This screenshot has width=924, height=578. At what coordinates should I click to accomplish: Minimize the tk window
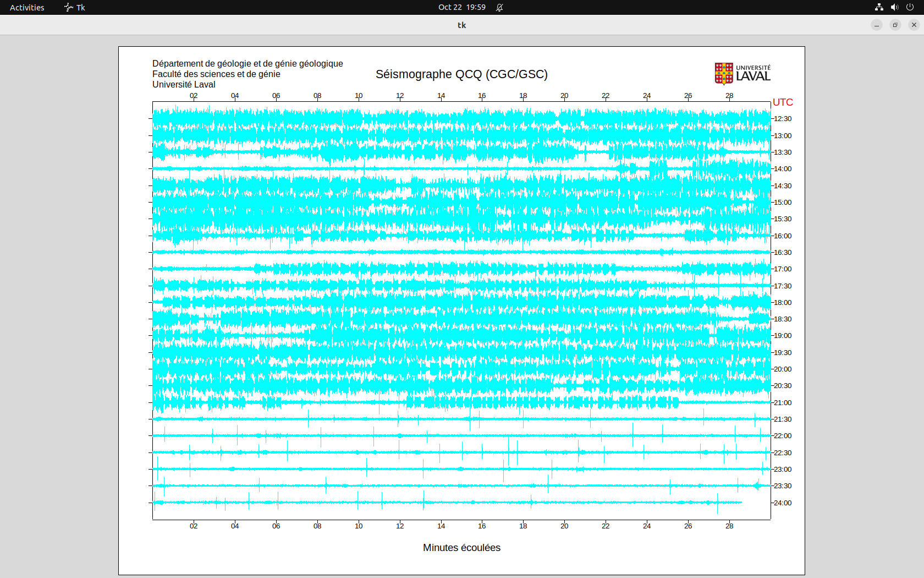tap(877, 25)
